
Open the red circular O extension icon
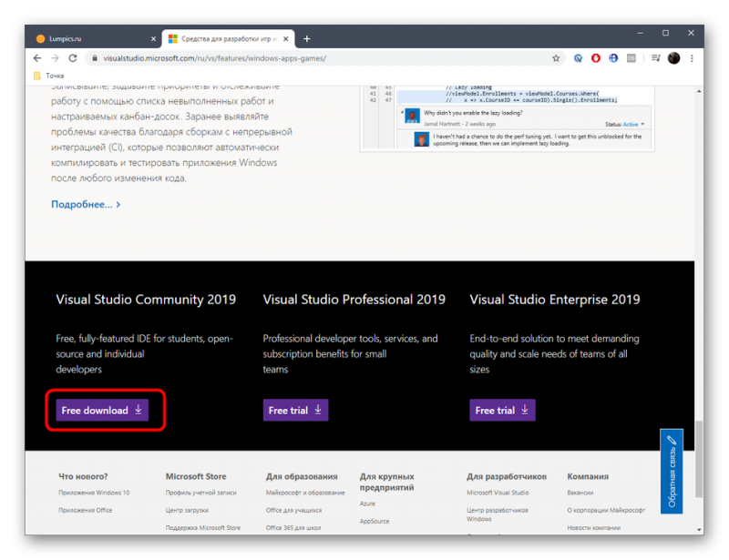coord(596,58)
